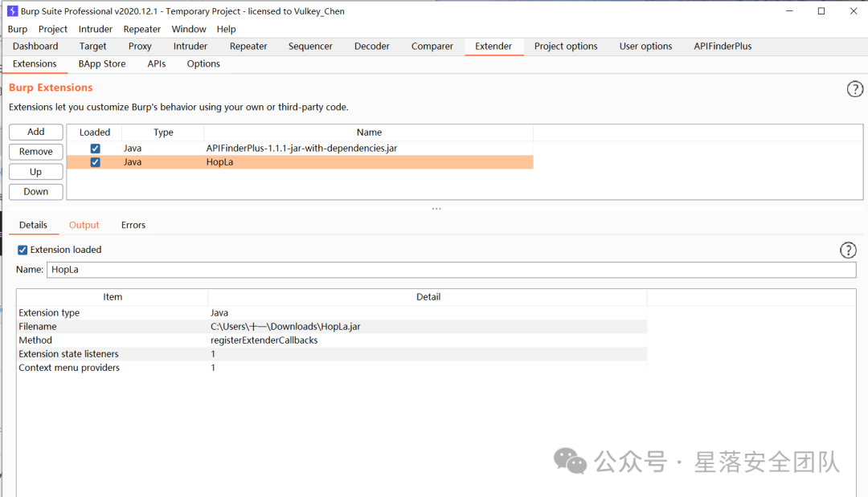
Task: Click the Burp Suite logo icon in title bar
Action: point(12,11)
